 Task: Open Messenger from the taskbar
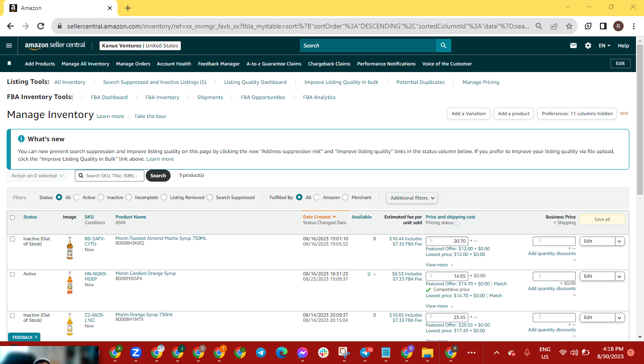(x=303, y=353)
